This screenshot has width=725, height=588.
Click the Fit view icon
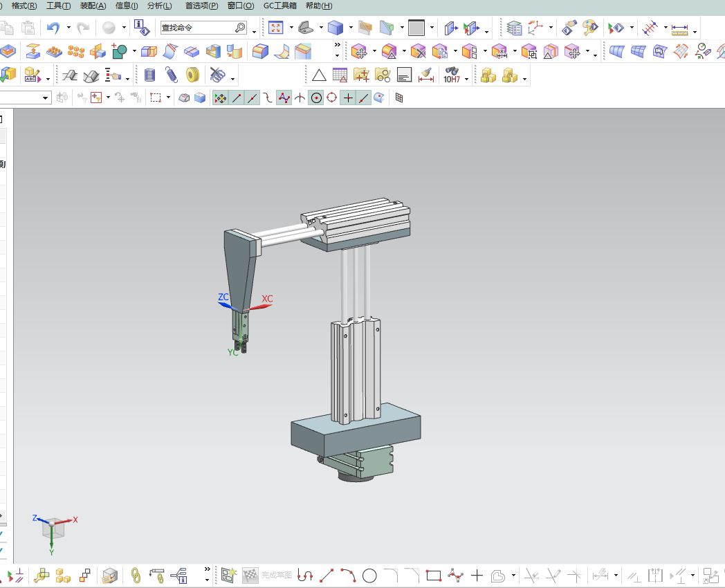coord(276,28)
